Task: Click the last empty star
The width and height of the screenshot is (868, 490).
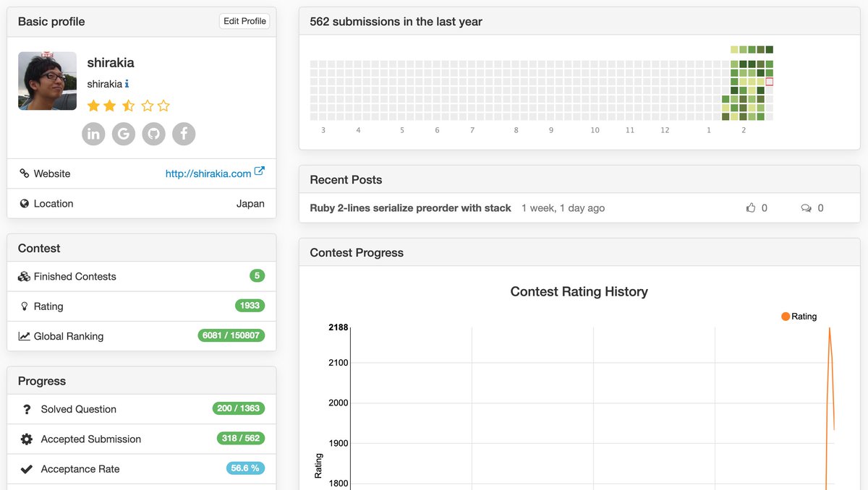Action: (163, 106)
